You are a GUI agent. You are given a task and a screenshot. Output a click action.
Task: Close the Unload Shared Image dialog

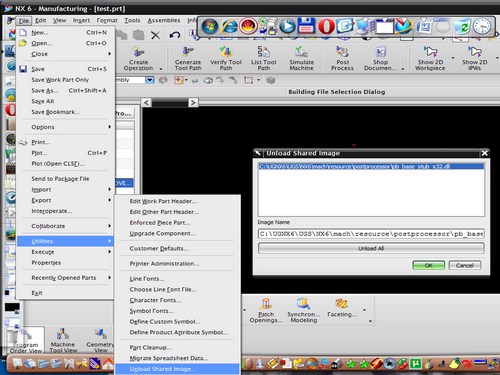[484, 153]
